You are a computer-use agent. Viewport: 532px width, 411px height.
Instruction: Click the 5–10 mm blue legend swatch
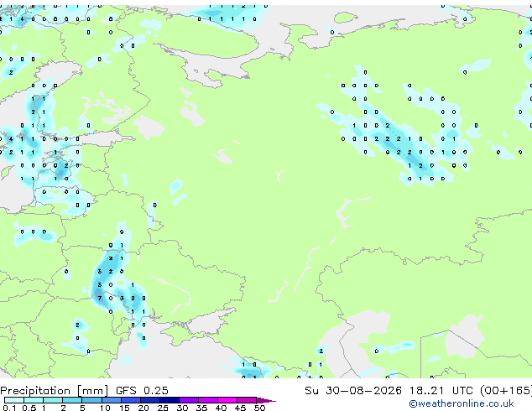tap(92, 400)
